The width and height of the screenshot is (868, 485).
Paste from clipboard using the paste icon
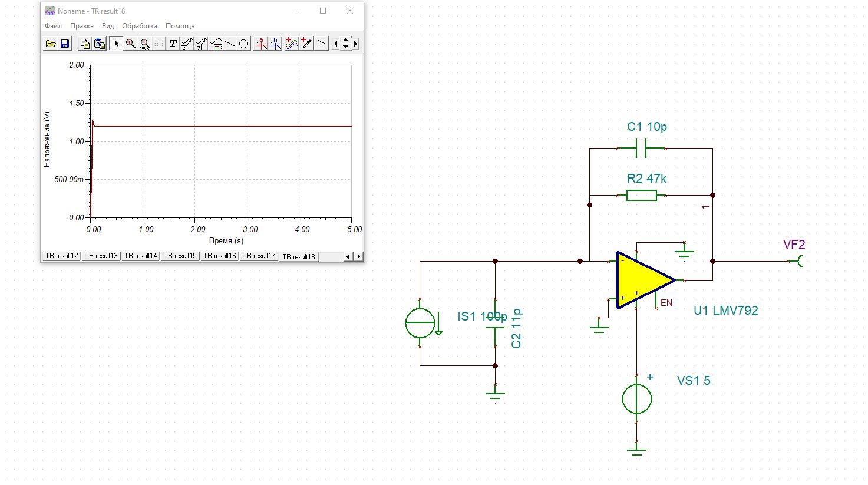click(100, 44)
